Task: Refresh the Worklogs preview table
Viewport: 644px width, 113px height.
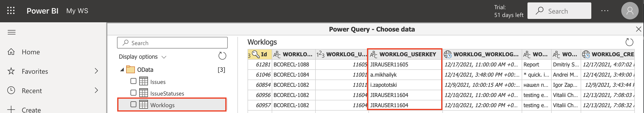Action: [629, 42]
